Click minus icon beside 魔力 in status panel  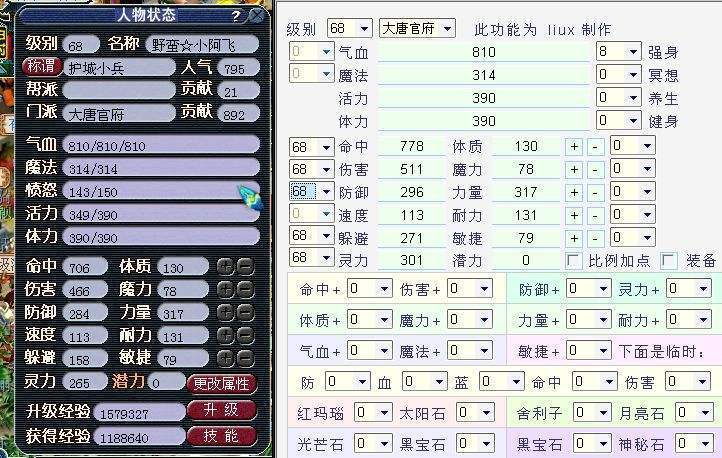click(x=243, y=288)
